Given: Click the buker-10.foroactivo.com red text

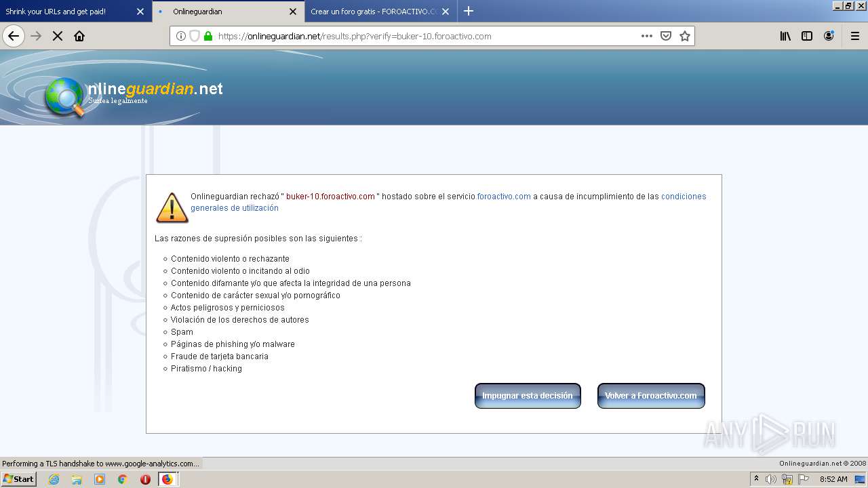Looking at the screenshot, I should [x=330, y=197].
